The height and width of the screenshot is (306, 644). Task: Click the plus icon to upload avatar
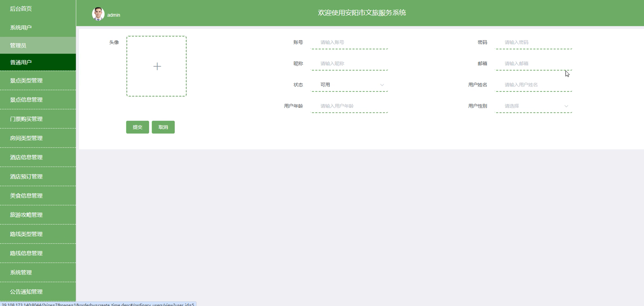[157, 66]
